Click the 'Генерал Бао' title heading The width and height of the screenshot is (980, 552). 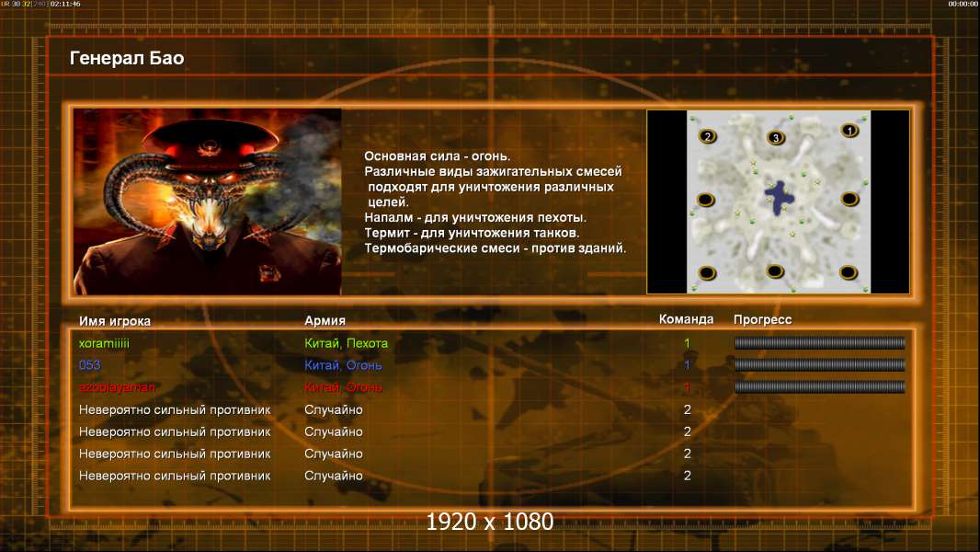(127, 58)
